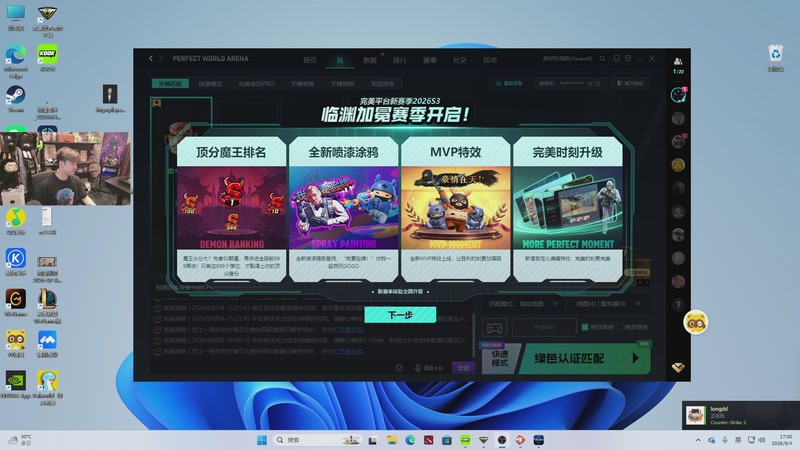Switch to 快速模式 quick mode tile
The width and height of the screenshot is (800, 450).
(499, 359)
